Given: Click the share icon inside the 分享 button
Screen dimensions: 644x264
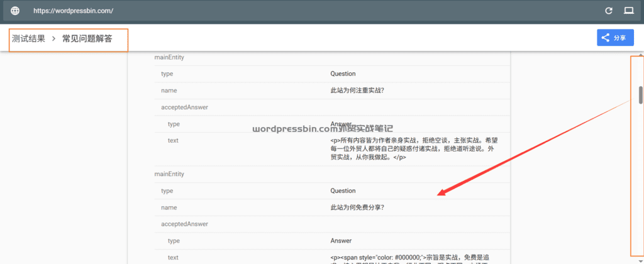Looking at the screenshot, I should point(606,38).
